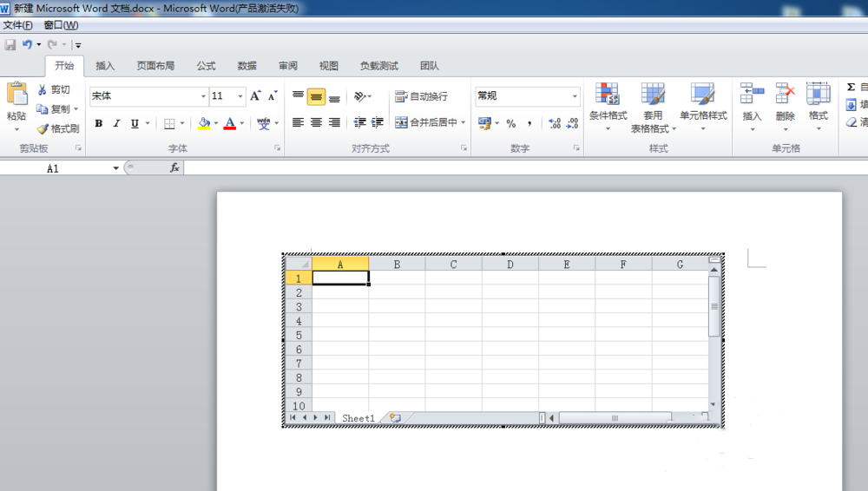Click the AutoSum sigma icon
Viewport: 868px width, 491px height.
(851, 87)
